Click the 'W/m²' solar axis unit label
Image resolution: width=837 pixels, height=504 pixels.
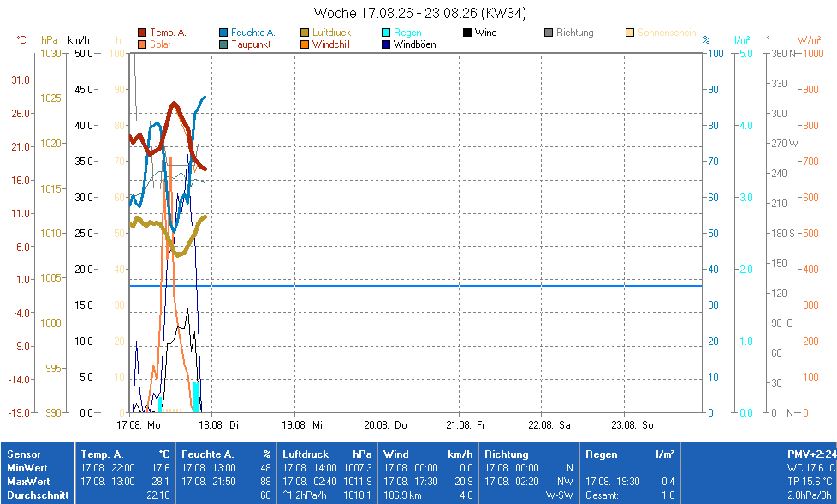[810, 40]
